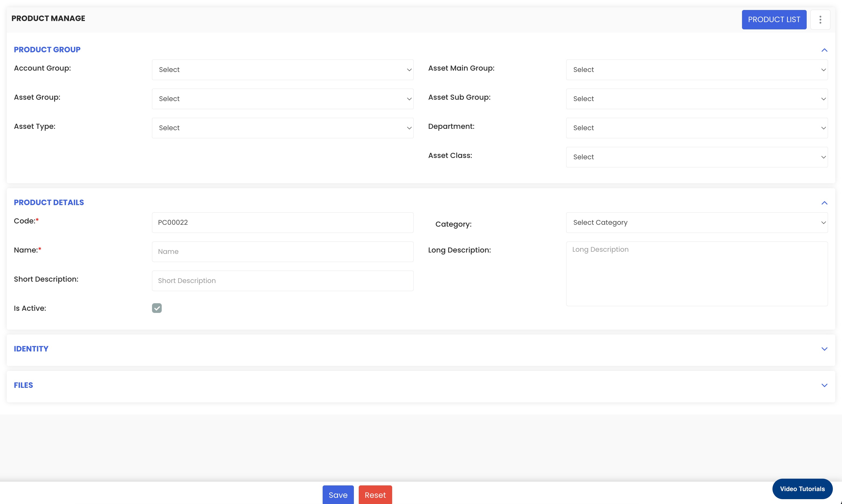Open Video Tutorials
842x504 pixels.
802,489
